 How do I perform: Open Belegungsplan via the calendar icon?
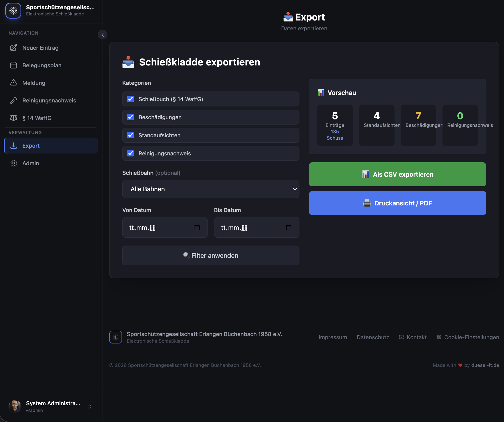click(x=14, y=65)
